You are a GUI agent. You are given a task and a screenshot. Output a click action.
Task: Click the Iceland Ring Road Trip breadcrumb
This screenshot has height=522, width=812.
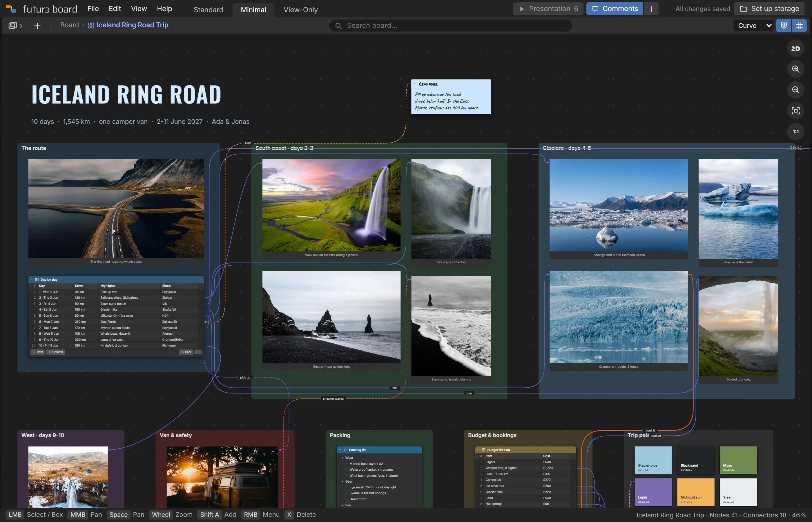tap(132, 25)
